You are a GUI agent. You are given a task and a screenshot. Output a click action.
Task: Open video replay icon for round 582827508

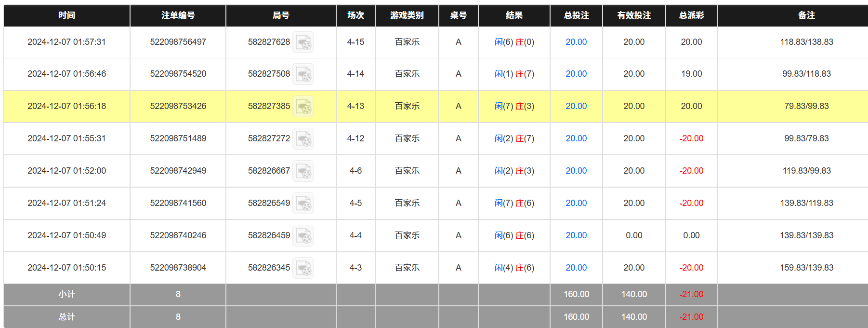coord(303,74)
